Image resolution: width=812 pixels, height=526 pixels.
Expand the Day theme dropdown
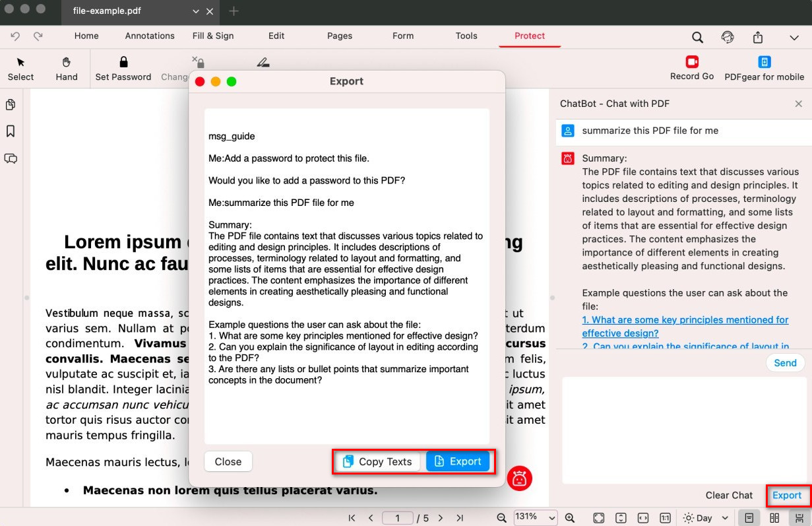coord(706,518)
